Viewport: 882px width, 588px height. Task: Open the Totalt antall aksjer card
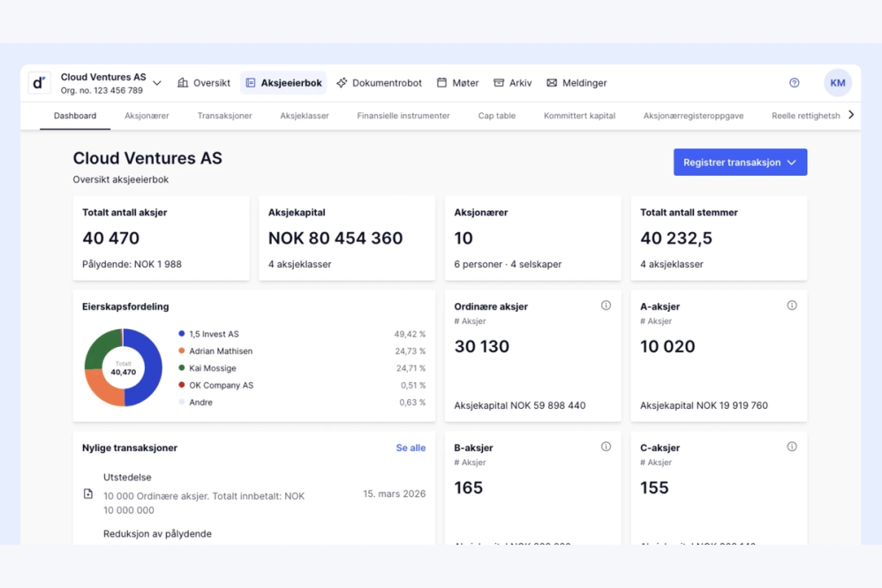161,238
